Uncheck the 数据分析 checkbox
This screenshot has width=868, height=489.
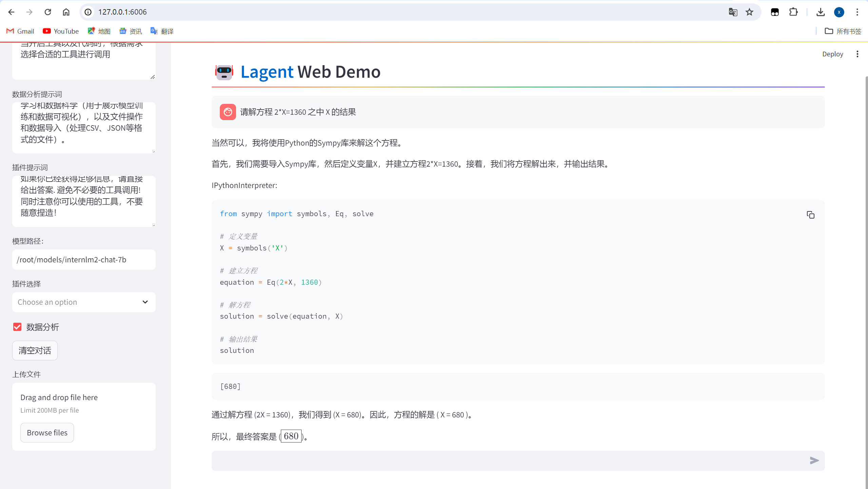pyautogui.click(x=17, y=327)
